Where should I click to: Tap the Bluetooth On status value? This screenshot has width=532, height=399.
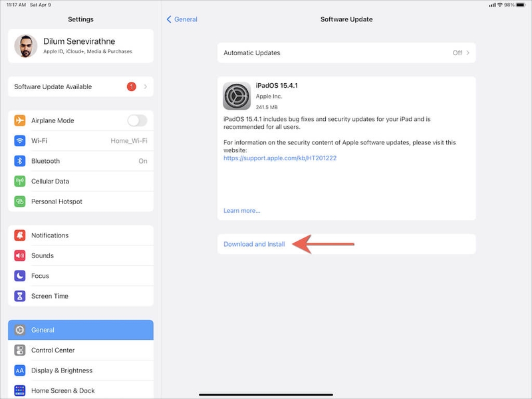click(x=143, y=161)
